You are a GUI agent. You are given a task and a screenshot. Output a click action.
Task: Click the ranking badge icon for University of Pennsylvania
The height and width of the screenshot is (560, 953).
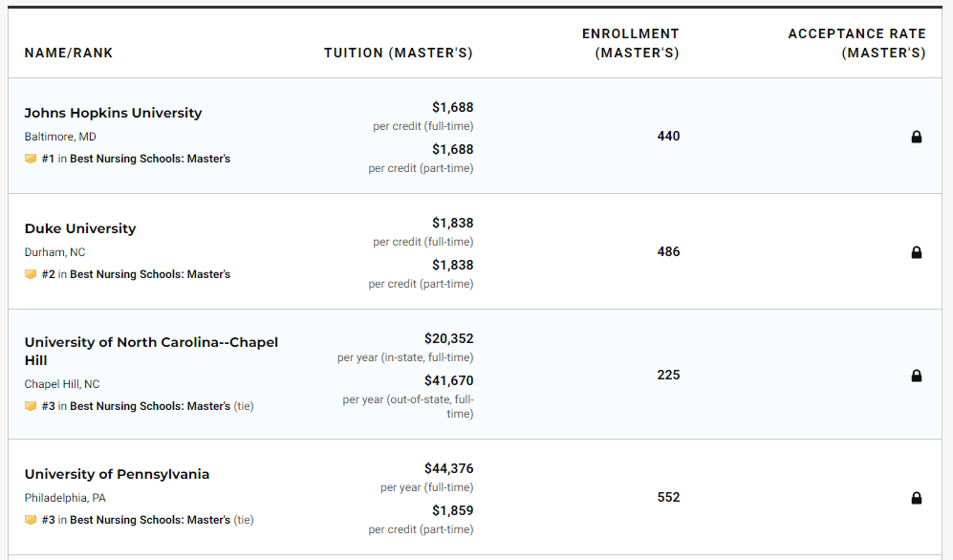(31, 520)
